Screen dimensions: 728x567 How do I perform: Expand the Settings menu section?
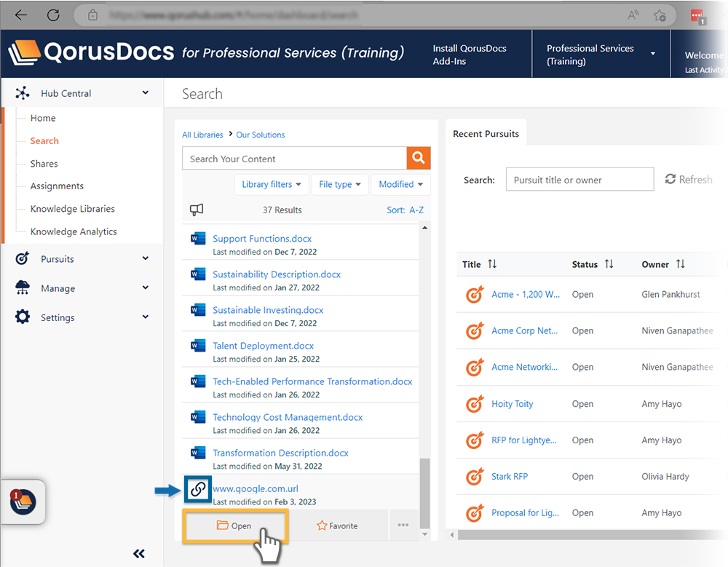coord(146,317)
